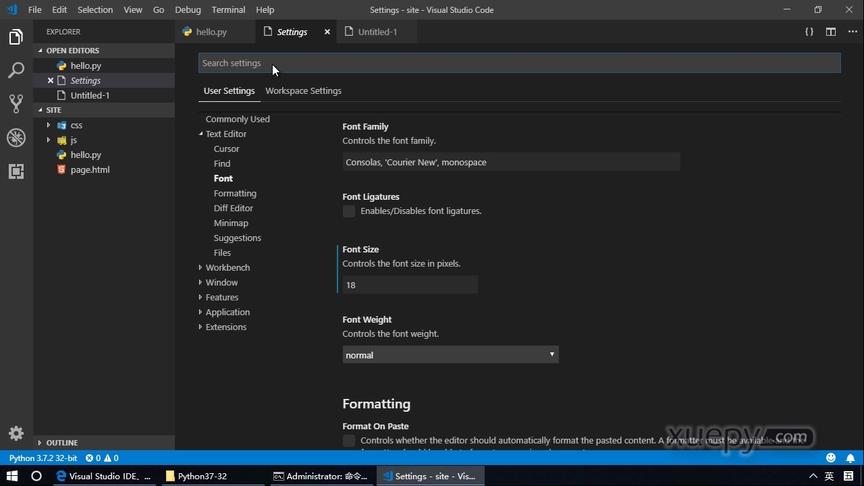Toggle the Font Ligatures checkbox
Viewport: 864px width, 486px height.
pos(349,211)
